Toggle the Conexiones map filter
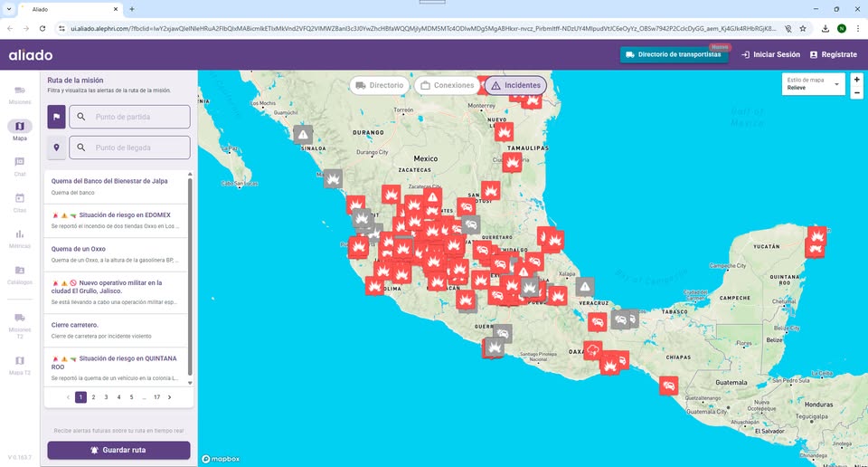Screen dimensions: 868x467 (x=448, y=85)
